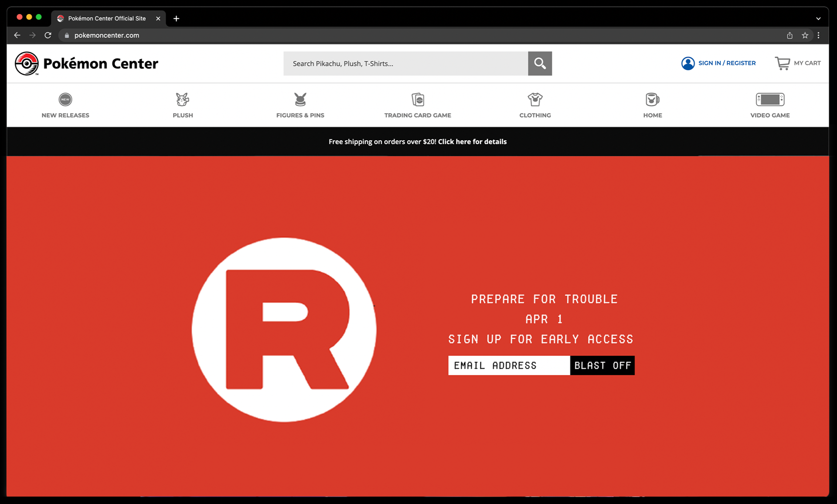Expand the tab list chevron
837x504 pixels.
(818, 18)
